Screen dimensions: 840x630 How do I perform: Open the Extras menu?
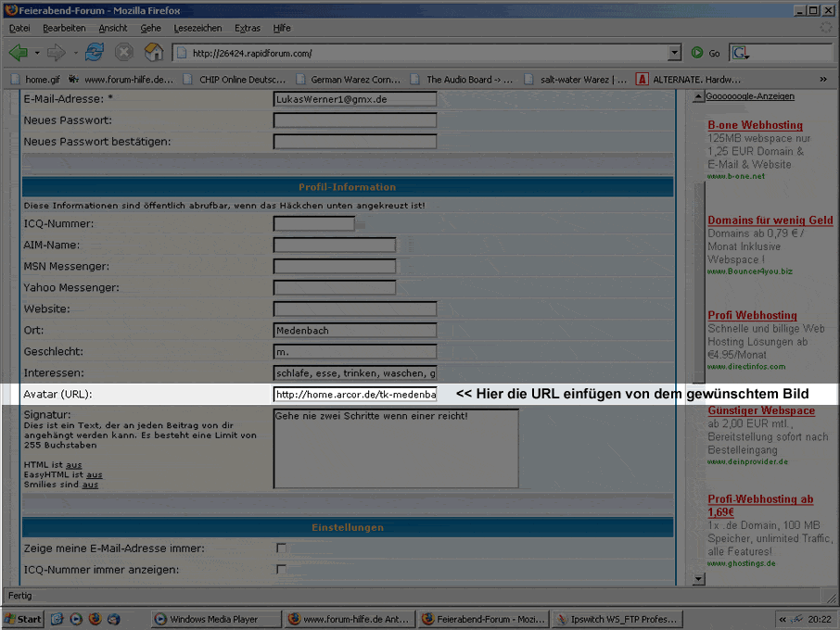(x=247, y=29)
